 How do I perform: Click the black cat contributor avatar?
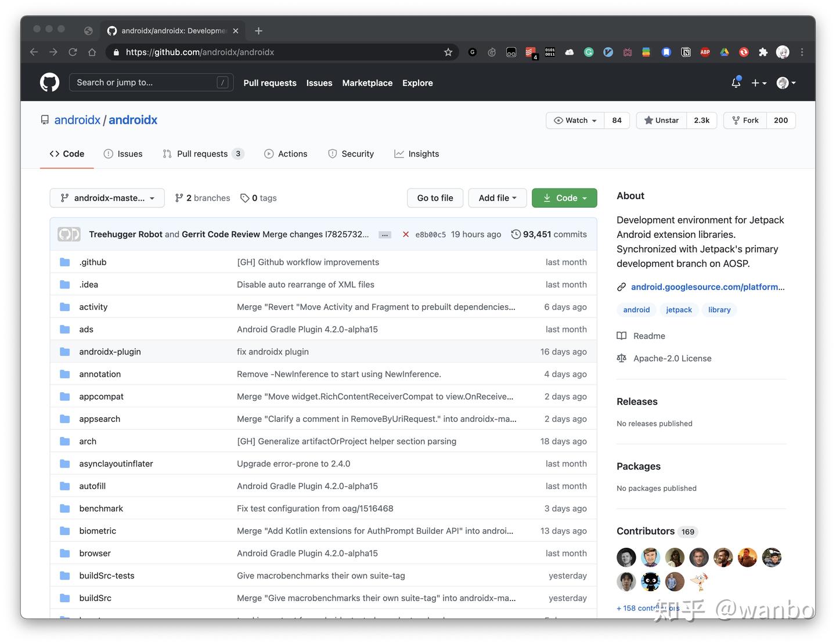click(x=651, y=581)
